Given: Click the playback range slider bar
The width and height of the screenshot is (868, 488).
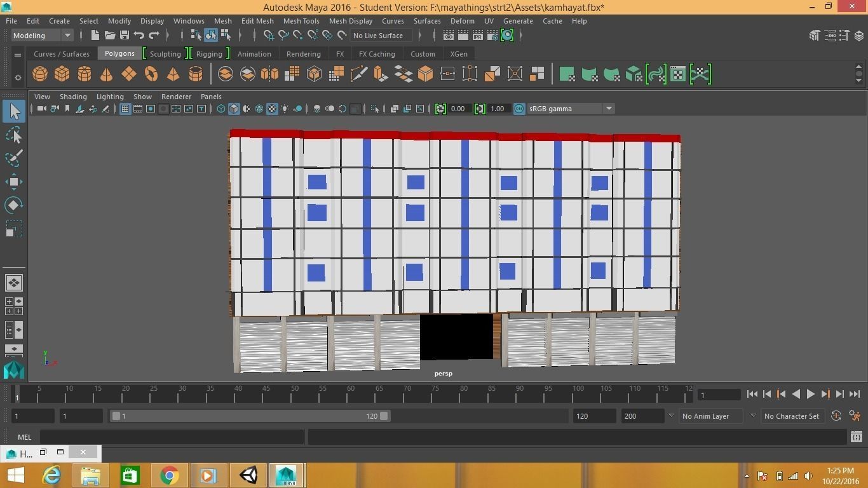Looking at the screenshot, I should pos(250,416).
